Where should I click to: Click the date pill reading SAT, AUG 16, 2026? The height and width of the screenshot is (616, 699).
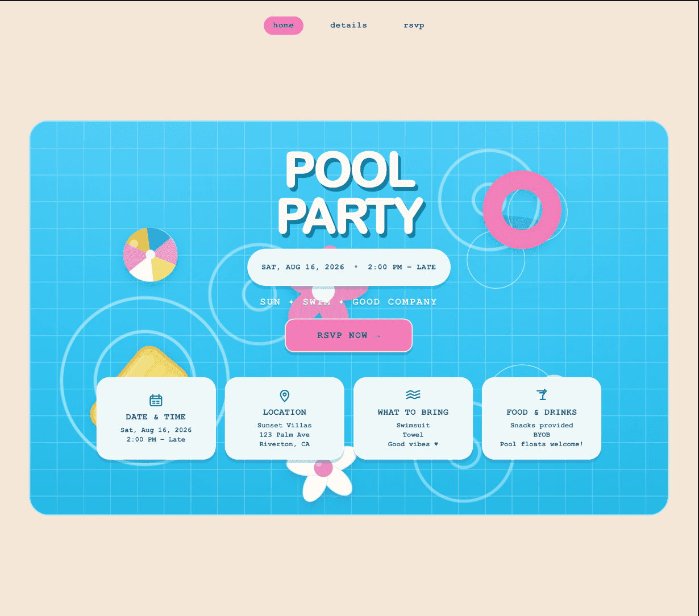pos(349,267)
